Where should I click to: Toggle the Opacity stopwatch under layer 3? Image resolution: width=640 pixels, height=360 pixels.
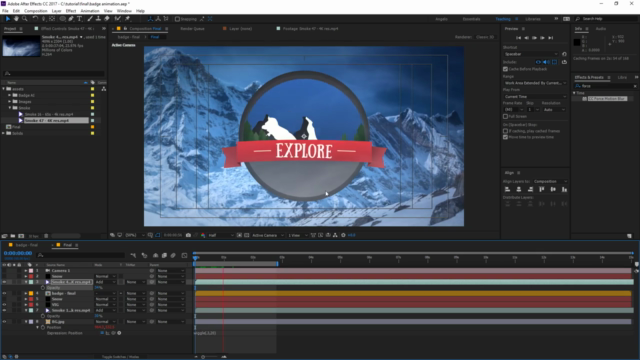[43, 288]
